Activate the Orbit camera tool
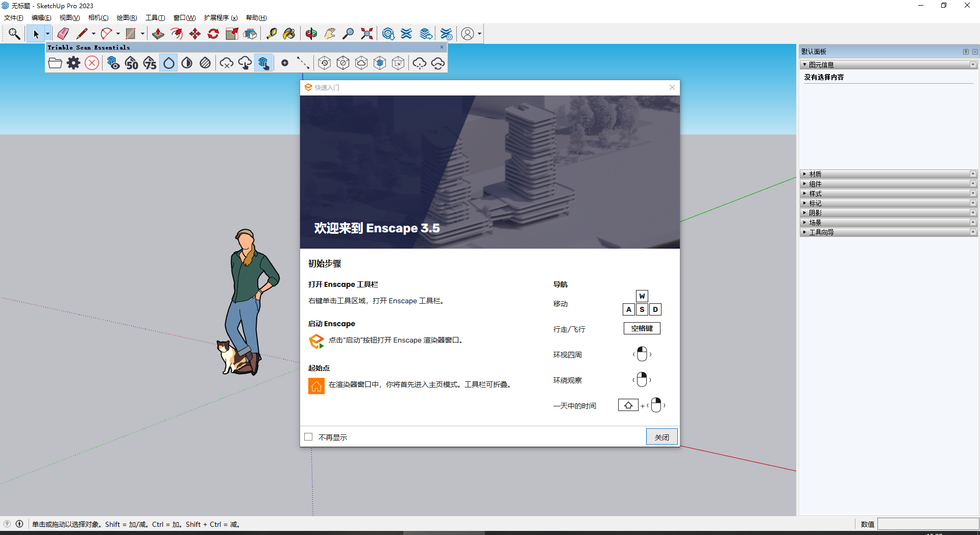This screenshot has height=535, width=980. [x=311, y=34]
